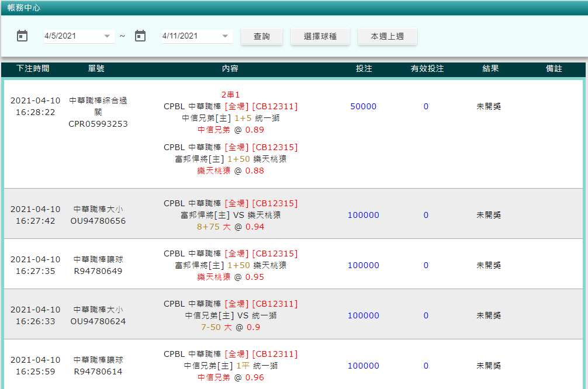Viewport: 588px width, 389px height.
Task: Click the 備註 column header
Action: coord(554,68)
